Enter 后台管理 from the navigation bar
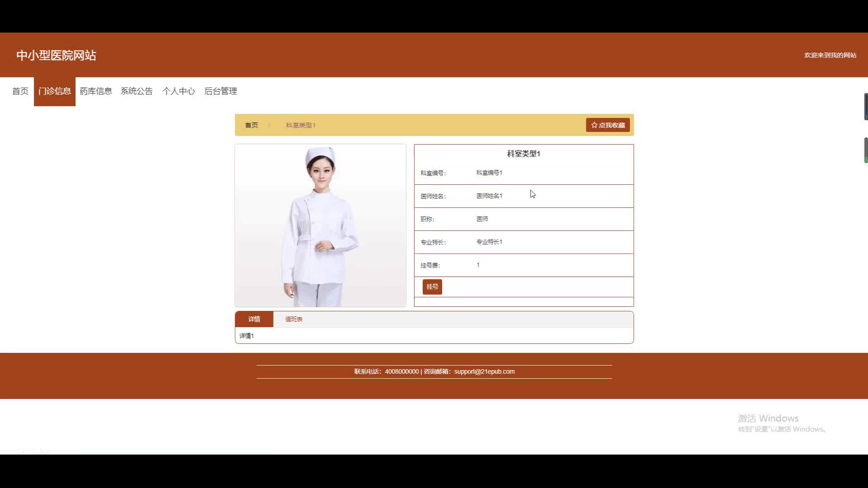The height and width of the screenshot is (488, 868). (221, 91)
